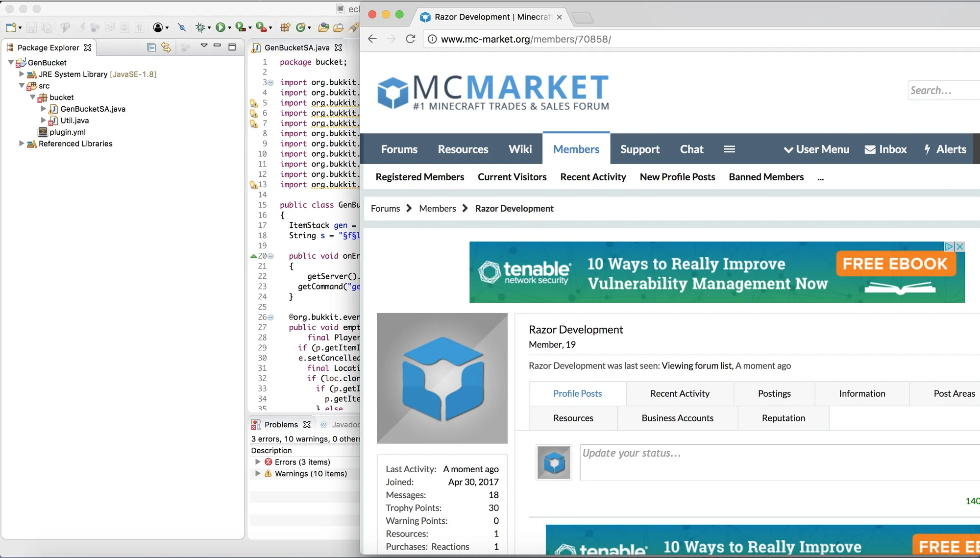Open the Business Accounts profile tab
This screenshot has width=980, height=558.
(x=678, y=418)
